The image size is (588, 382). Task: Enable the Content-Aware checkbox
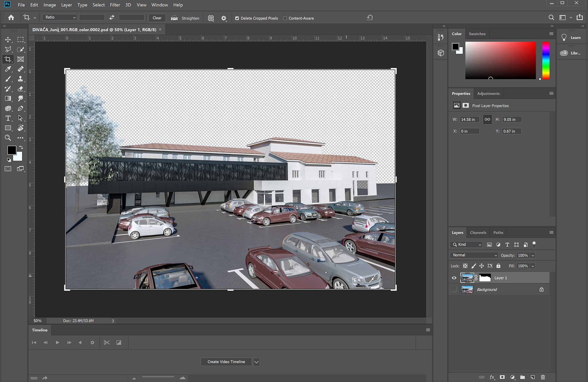[x=285, y=18]
